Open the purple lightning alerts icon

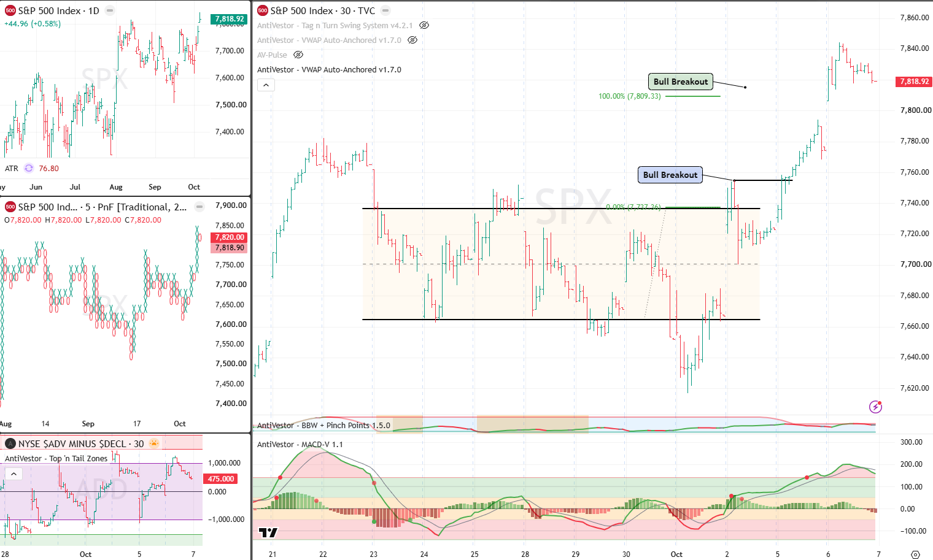(875, 407)
